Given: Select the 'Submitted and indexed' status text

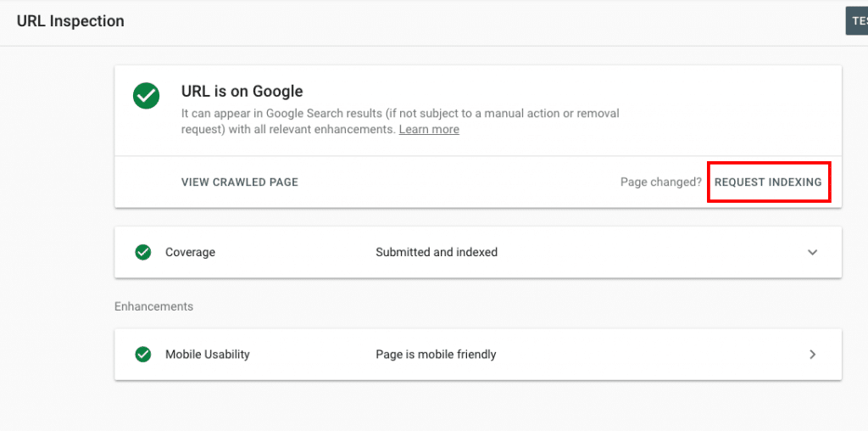Looking at the screenshot, I should click(x=437, y=252).
